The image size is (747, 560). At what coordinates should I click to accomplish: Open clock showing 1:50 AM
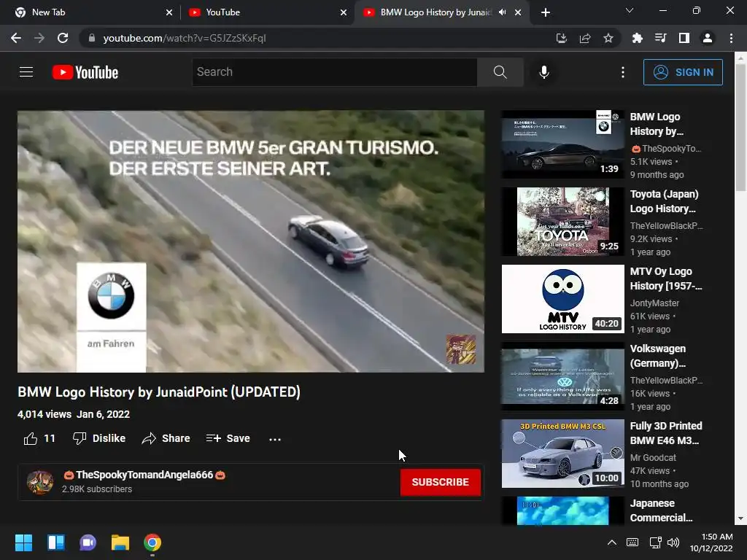pyautogui.click(x=711, y=542)
